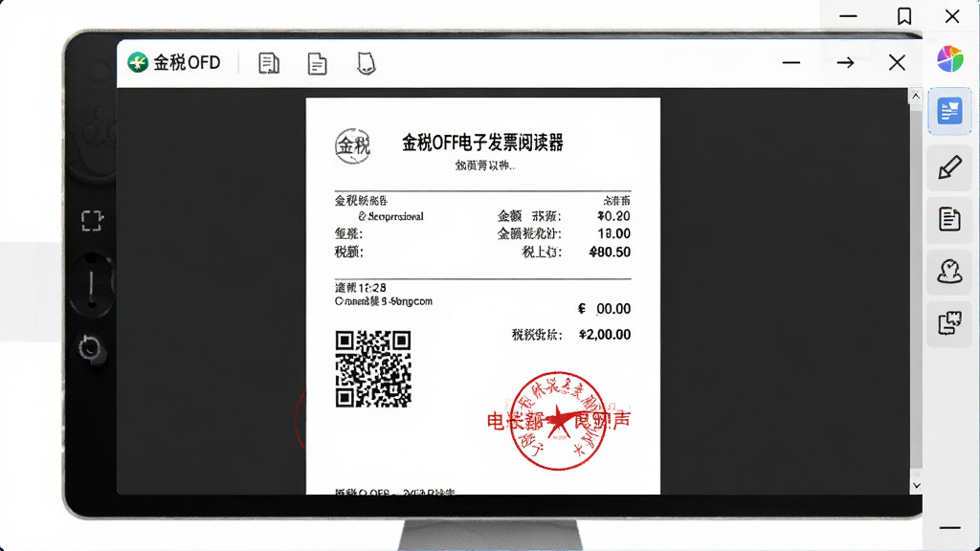Click the copy export icon in the sidebar
The height and width of the screenshot is (551, 980).
coord(949,323)
